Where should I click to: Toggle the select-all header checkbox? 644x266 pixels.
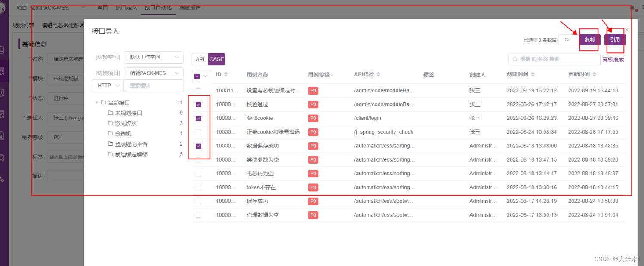click(197, 76)
